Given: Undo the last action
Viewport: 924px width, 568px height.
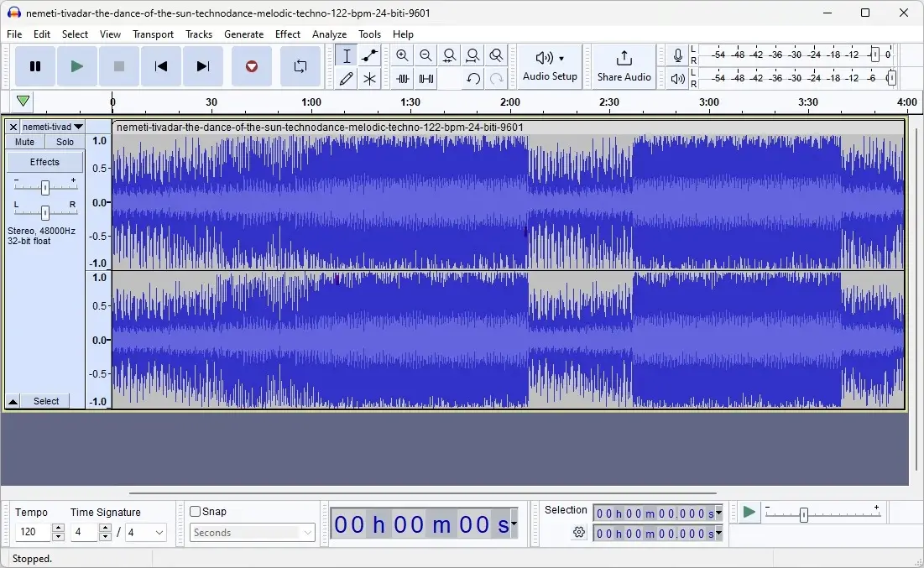Looking at the screenshot, I should (x=472, y=78).
